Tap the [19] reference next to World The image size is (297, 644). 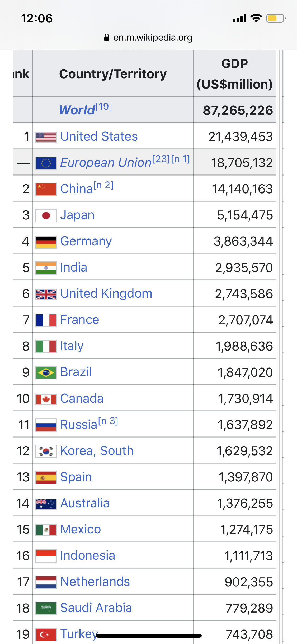pyautogui.click(x=104, y=107)
